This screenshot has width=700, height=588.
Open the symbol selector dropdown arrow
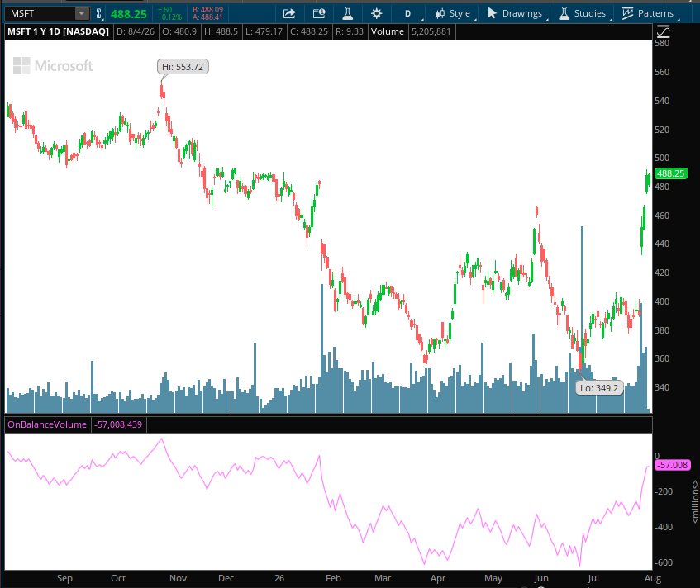82,13
